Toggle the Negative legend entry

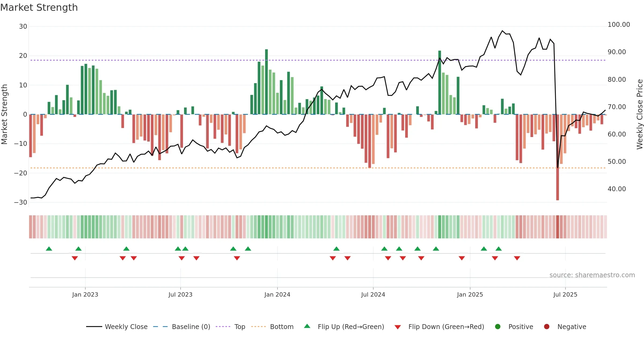point(565,327)
